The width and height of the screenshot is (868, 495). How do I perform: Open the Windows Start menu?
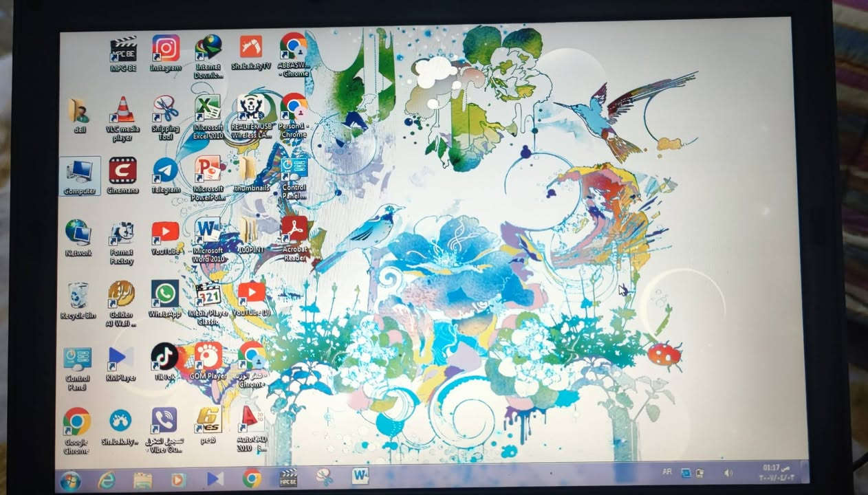click(70, 480)
